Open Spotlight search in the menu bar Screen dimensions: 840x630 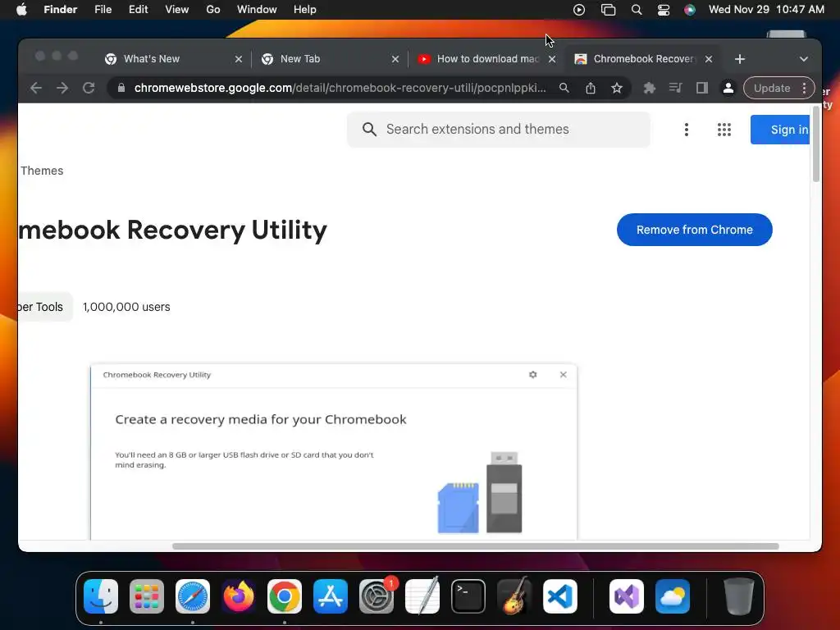pyautogui.click(x=637, y=10)
